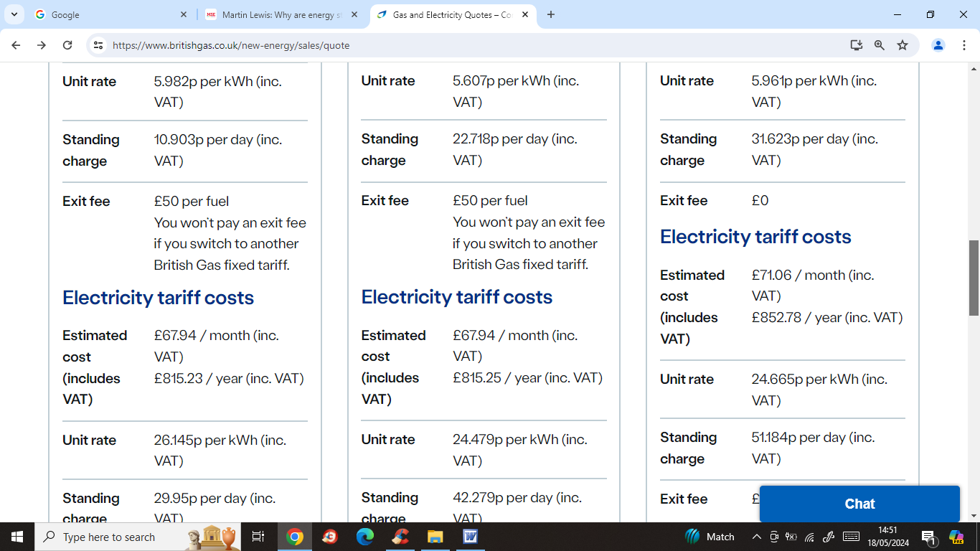Click the install app icon in address bar

point(857,45)
